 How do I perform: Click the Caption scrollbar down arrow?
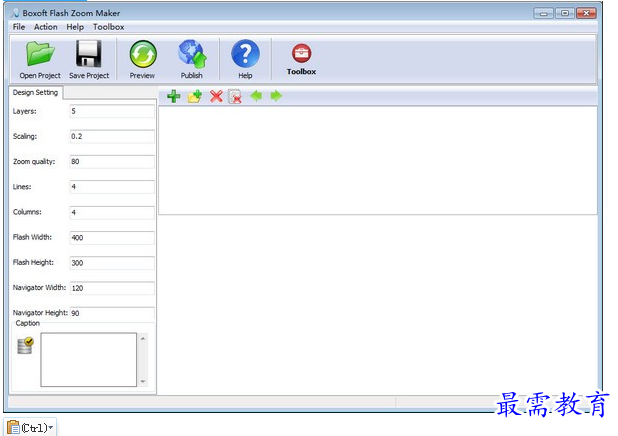(x=143, y=381)
